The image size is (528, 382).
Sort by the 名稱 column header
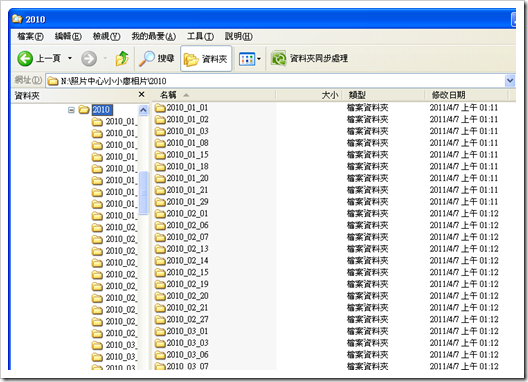point(214,95)
